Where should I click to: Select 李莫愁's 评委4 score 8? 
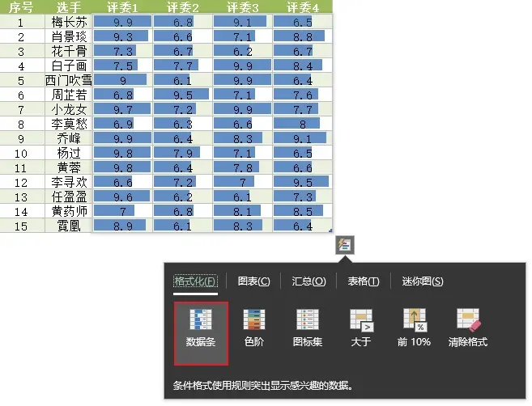pyautogui.click(x=303, y=124)
